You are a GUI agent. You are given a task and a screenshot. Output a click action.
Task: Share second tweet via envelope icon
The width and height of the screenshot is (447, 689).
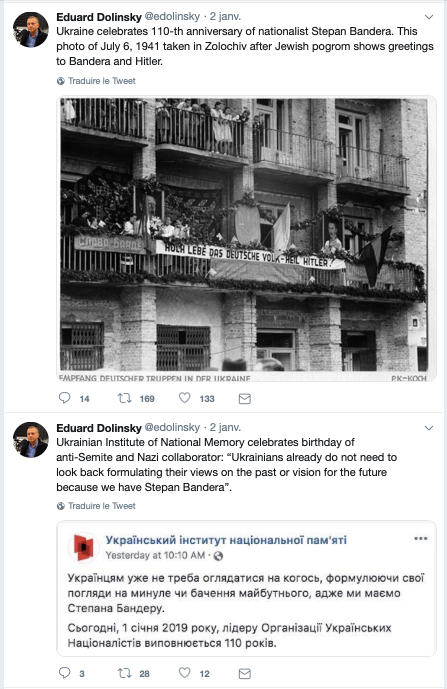pyautogui.click(x=244, y=673)
